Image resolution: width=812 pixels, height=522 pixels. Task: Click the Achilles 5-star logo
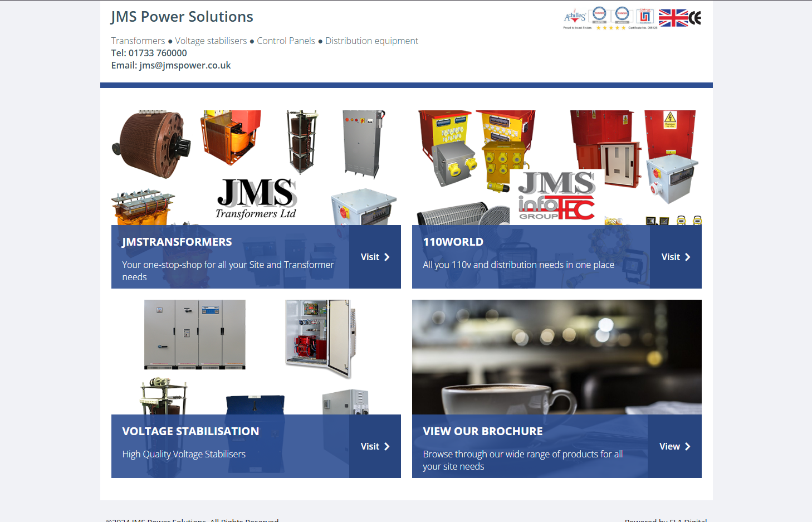pyautogui.click(x=574, y=16)
